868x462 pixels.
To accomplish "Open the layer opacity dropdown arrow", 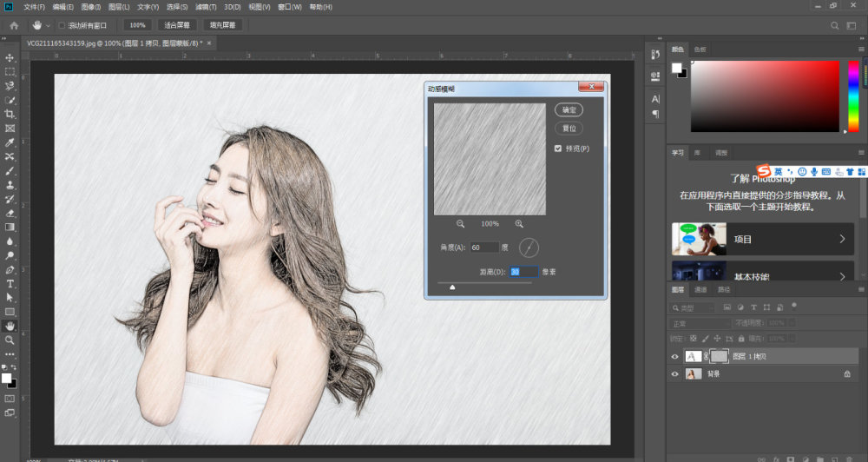I will click(792, 323).
